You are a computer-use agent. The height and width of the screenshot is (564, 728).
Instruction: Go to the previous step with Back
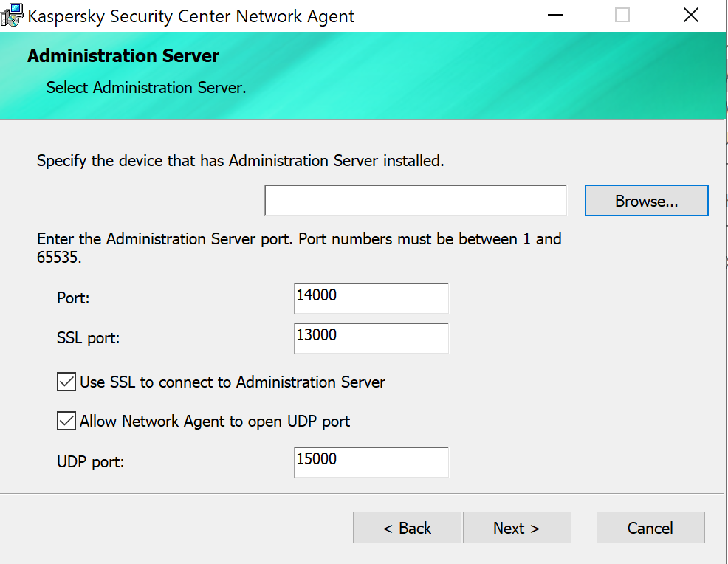[407, 528]
